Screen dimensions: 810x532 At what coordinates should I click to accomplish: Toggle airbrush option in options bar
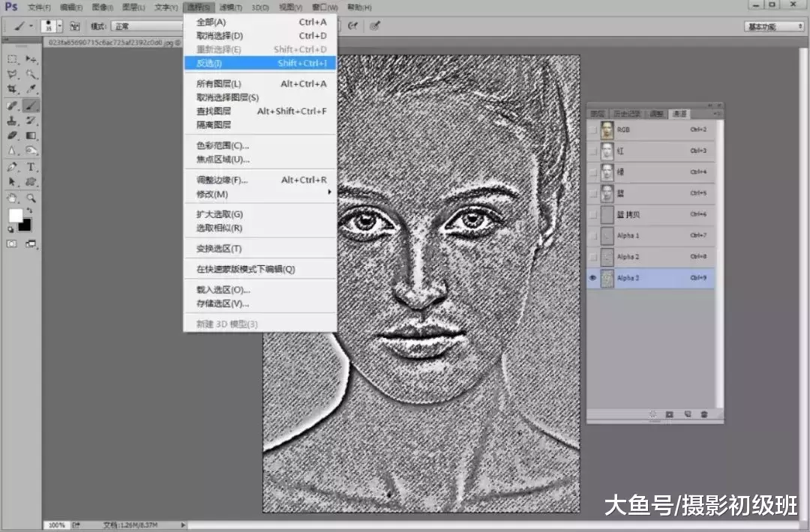(x=353, y=25)
